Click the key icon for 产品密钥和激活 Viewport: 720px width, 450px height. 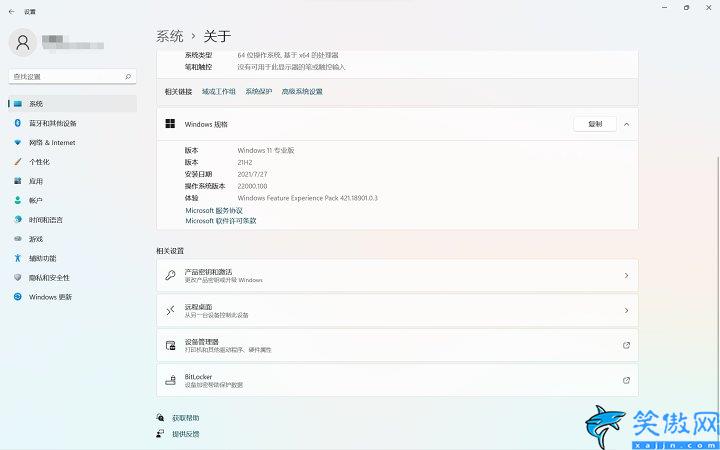click(170, 275)
